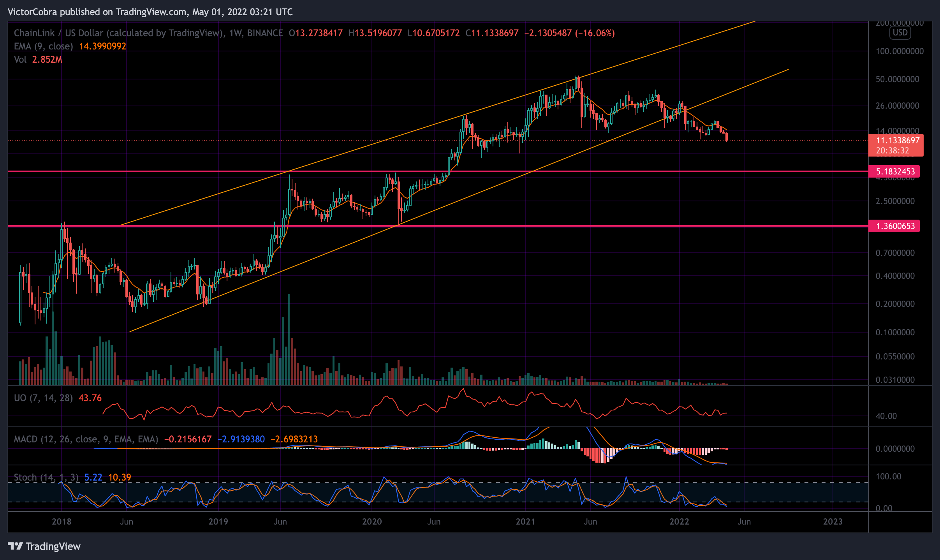Click the close price C11.1338697
Image resolution: width=940 pixels, height=560 pixels.
tap(492, 33)
